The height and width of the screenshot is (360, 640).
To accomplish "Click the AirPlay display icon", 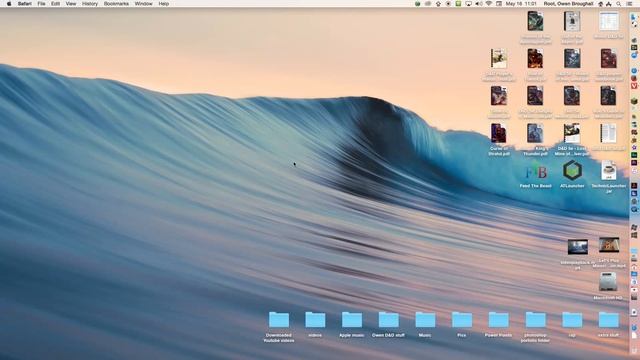I will coord(469,4).
